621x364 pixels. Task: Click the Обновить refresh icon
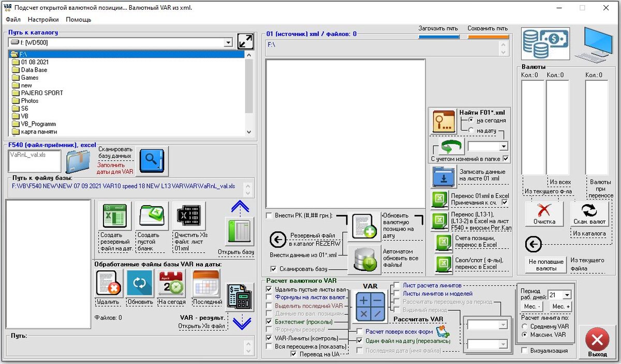(140, 283)
